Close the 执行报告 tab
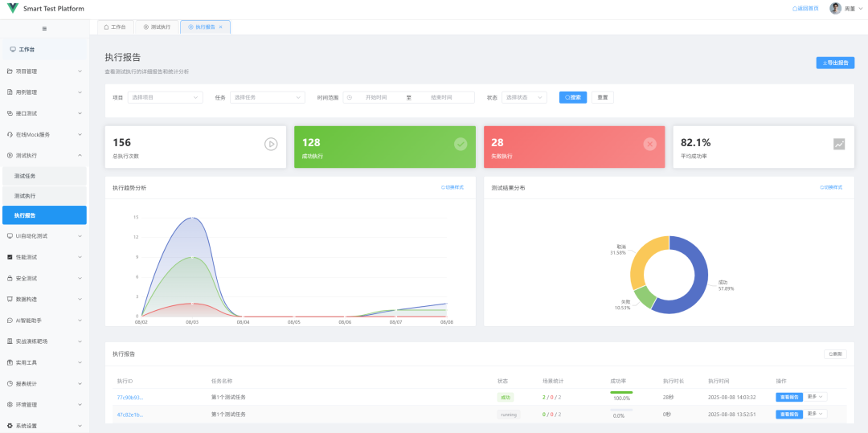 coord(220,27)
